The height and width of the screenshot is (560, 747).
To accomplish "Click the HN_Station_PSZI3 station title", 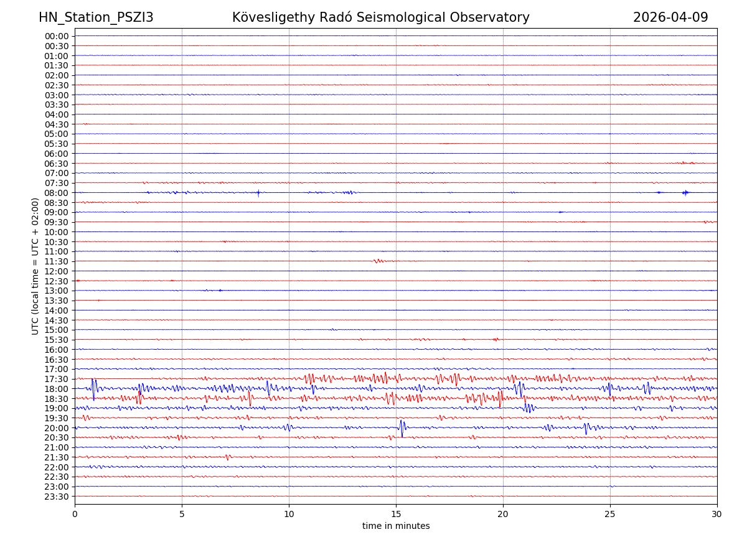I will (x=96, y=17).
